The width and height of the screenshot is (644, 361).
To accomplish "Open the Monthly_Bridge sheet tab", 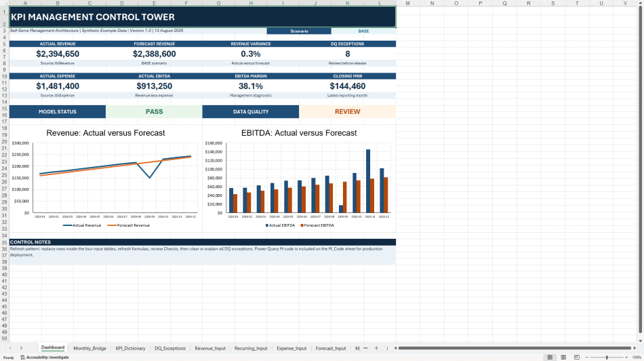I will pyautogui.click(x=89, y=348).
